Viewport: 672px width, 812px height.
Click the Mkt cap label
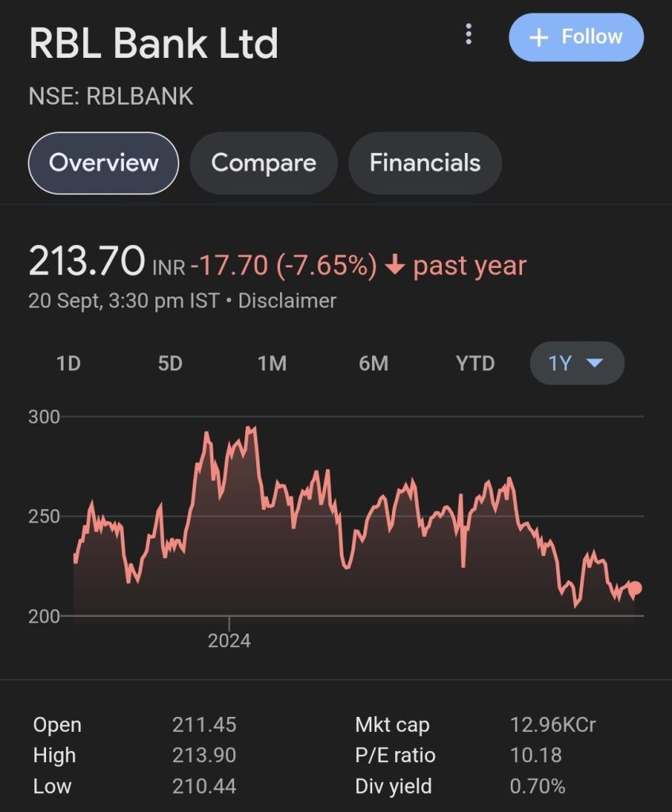(x=392, y=725)
